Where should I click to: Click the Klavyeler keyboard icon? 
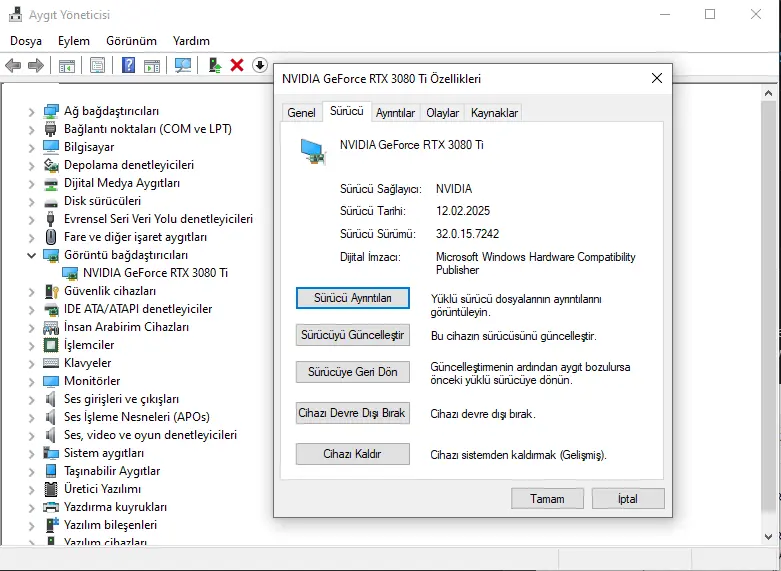(51, 363)
